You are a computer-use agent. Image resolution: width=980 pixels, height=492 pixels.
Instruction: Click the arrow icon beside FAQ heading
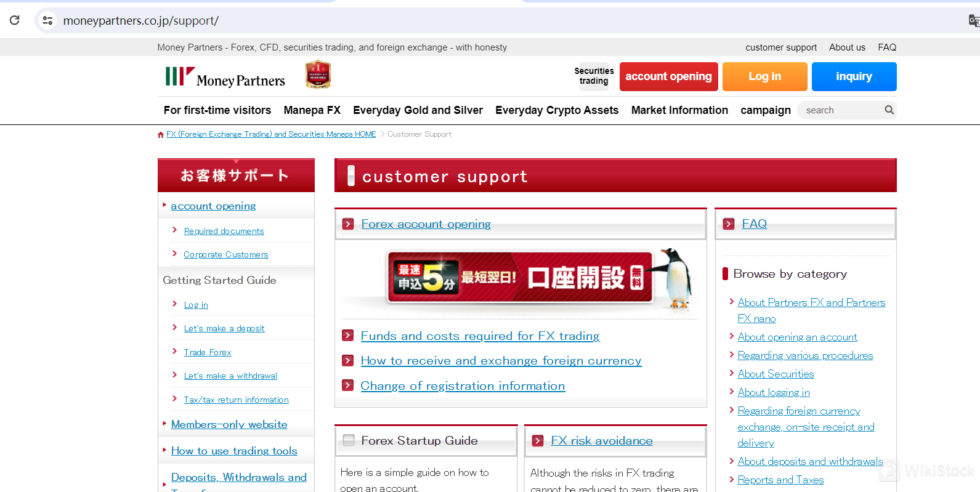click(729, 224)
